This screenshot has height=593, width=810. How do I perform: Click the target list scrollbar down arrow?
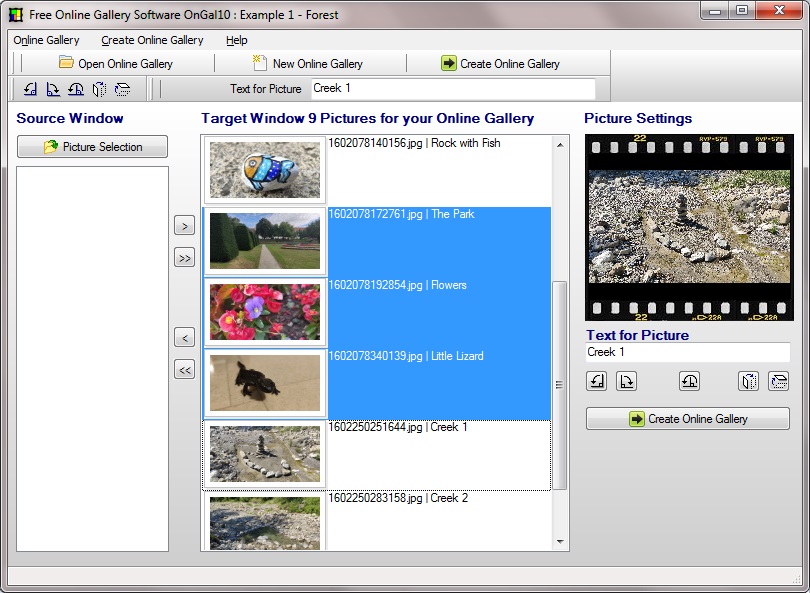(x=560, y=542)
